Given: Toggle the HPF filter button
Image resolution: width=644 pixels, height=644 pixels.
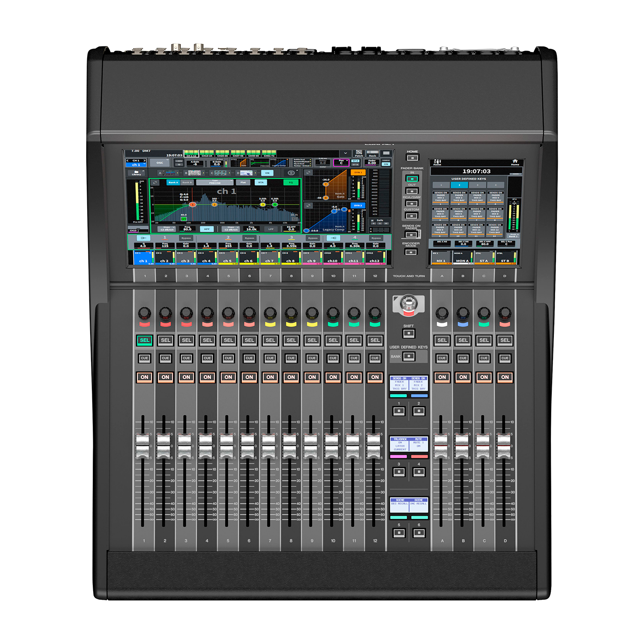Looking at the screenshot, I should click(207, 229).
